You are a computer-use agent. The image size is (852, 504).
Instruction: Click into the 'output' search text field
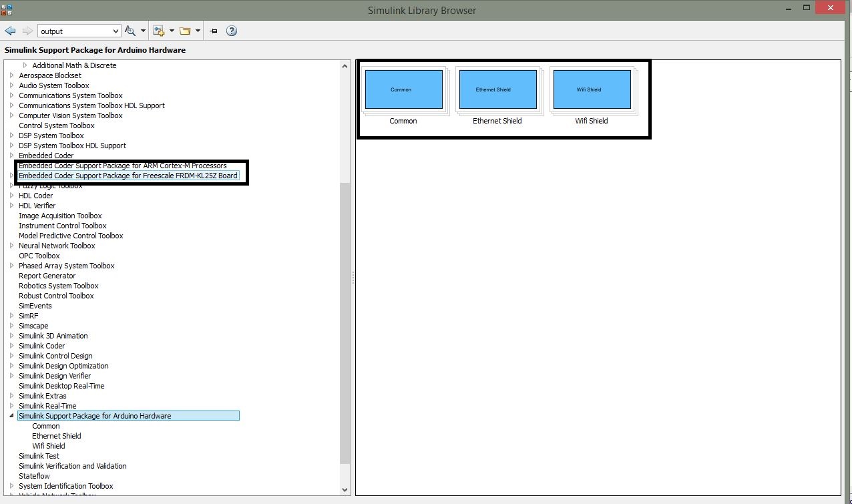point(74,31)
